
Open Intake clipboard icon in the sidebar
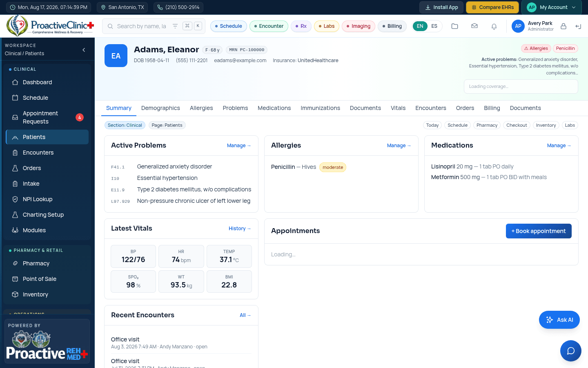point(15,184)
